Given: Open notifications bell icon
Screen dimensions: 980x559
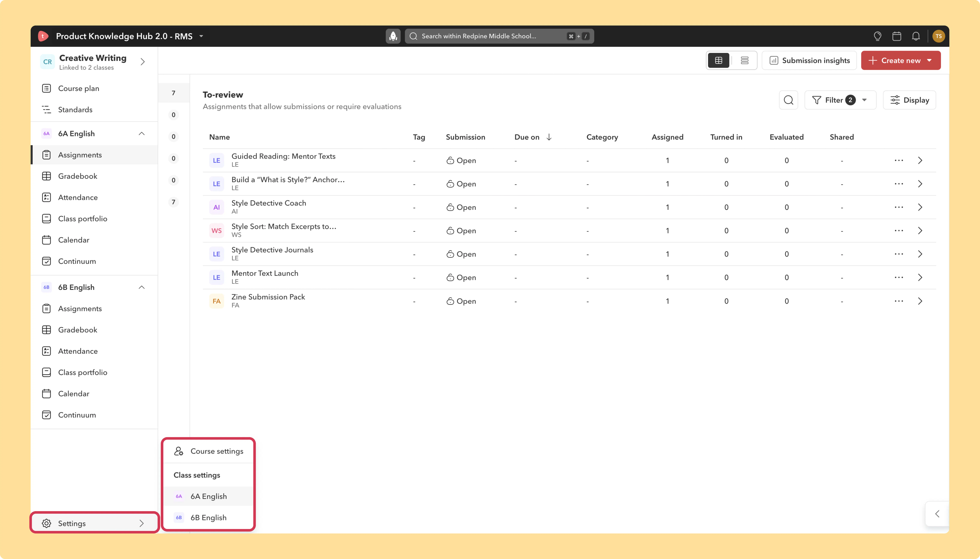Looking at the screenshot, I should pyautogui.click(x=916, y=36).
